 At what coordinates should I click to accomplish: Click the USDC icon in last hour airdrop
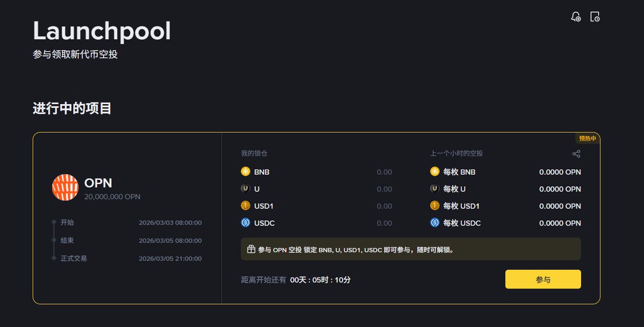coord(435,223)
